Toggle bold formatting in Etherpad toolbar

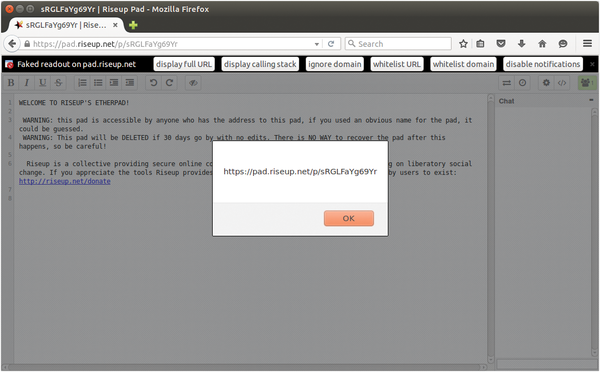[11, 83]
